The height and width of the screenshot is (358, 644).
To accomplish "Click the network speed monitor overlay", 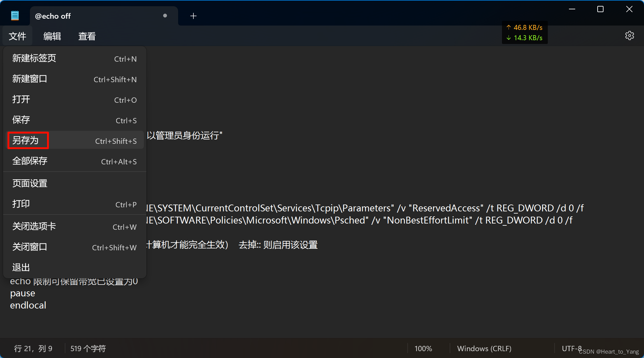I will 525,32.
